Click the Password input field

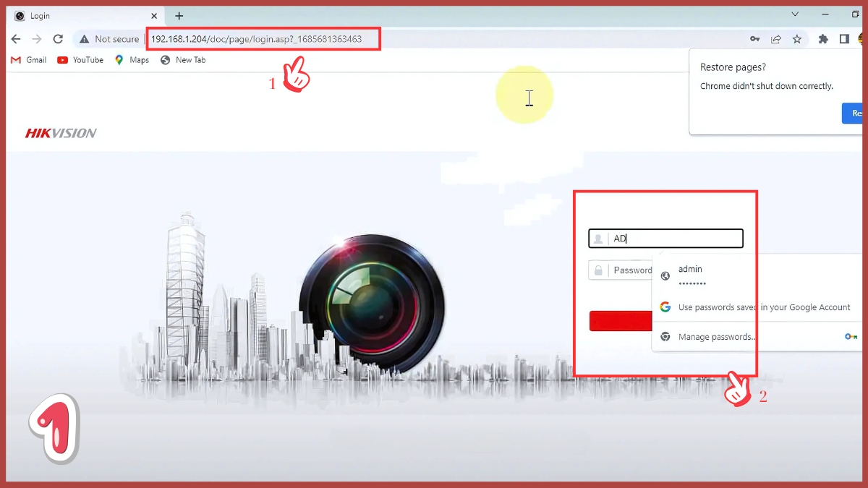pos(621,270)
